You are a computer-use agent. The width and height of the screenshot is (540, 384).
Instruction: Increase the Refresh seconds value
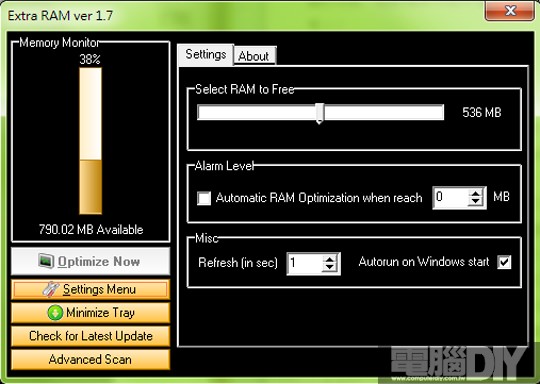[330, 259]
